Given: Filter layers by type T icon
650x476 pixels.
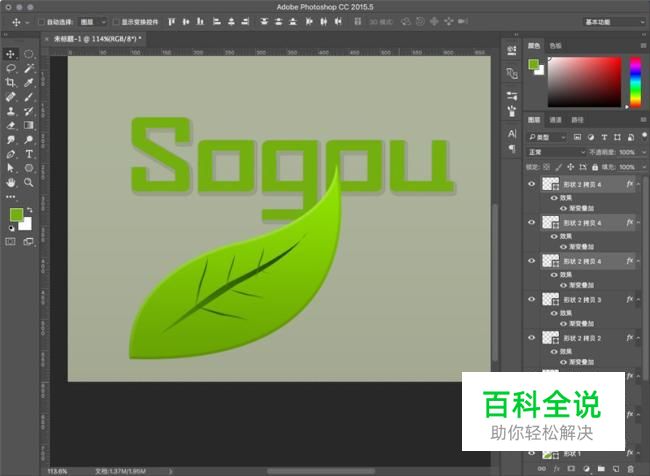Looking at the screenshot, I should pos(604,137).
